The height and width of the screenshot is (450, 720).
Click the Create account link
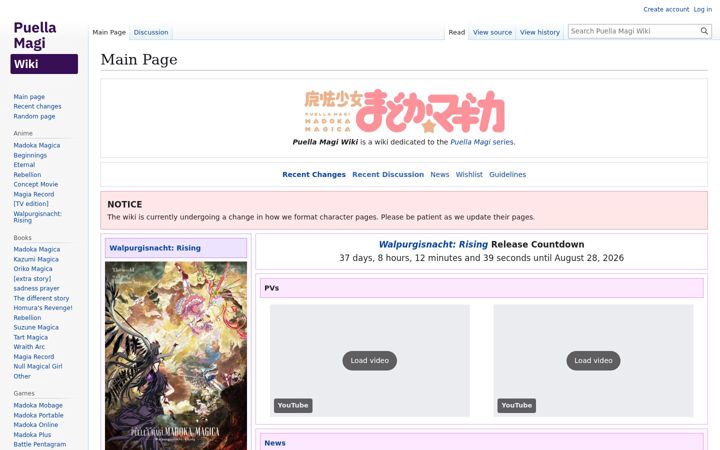click(666, 9)
